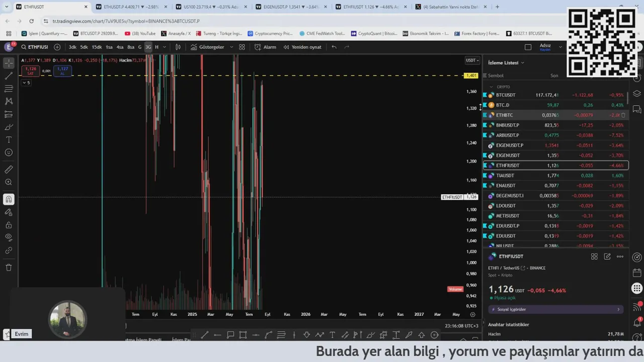This screenshot has width=644, height=362.
Task: Select BTCUSDT in the watchlist
Action: [555, 95]
